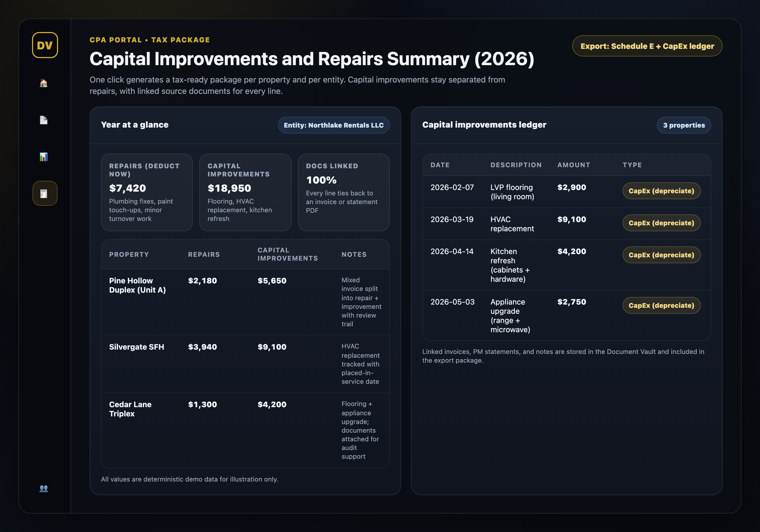
Task: Open the Docs Linked 100% card
Action: tap(344, 192)
